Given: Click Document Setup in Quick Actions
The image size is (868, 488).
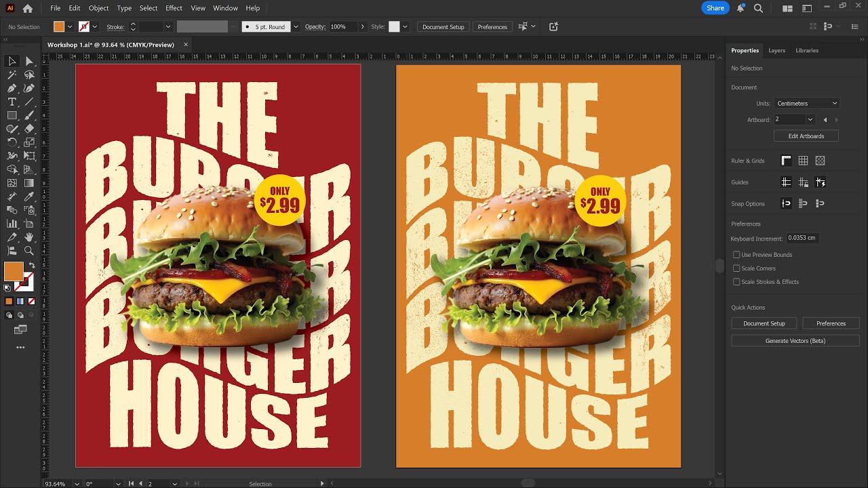Looking at the screenshot, I should point(764,323).
